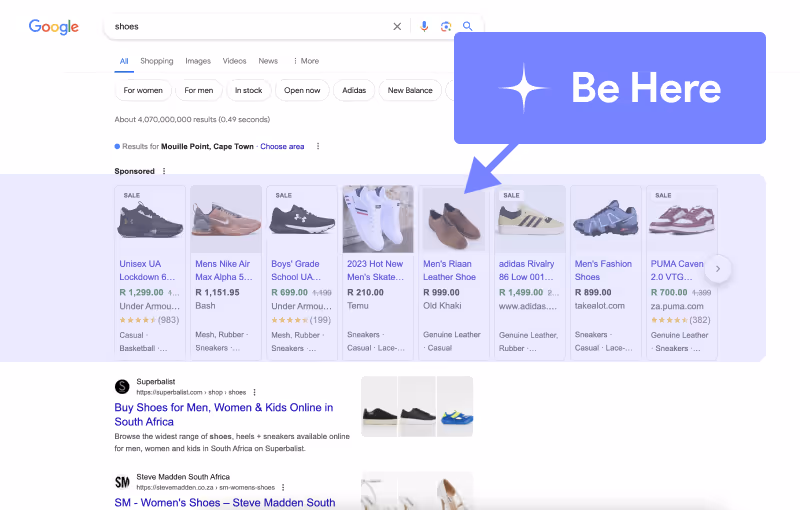800x510 pixels.
Task: Select the All tab
Action: tap(124, 61)
